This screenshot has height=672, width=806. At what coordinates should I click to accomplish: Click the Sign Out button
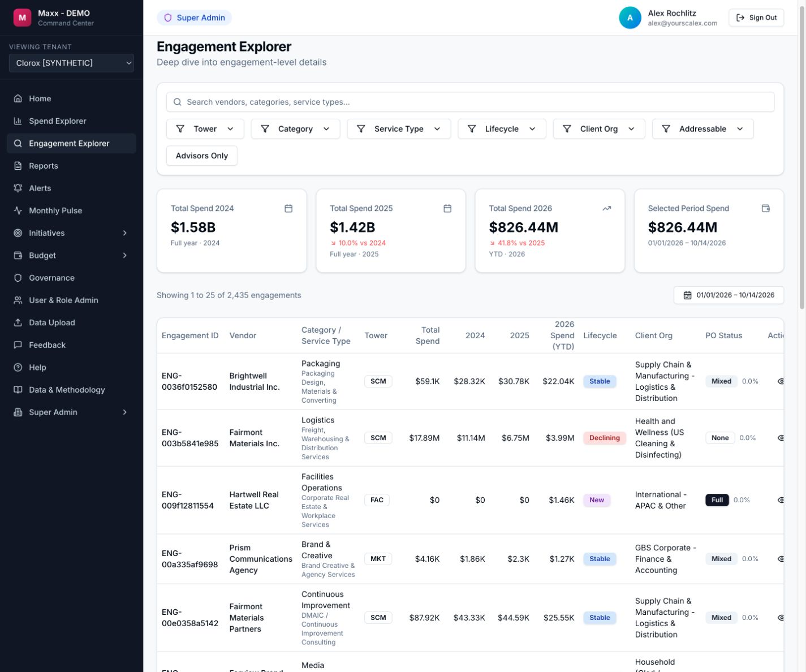(756, 18)
